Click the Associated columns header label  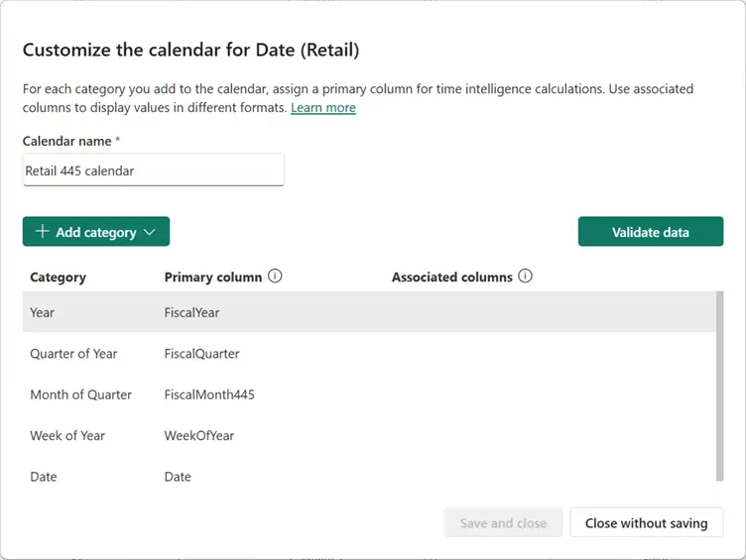tap(451, 278)
